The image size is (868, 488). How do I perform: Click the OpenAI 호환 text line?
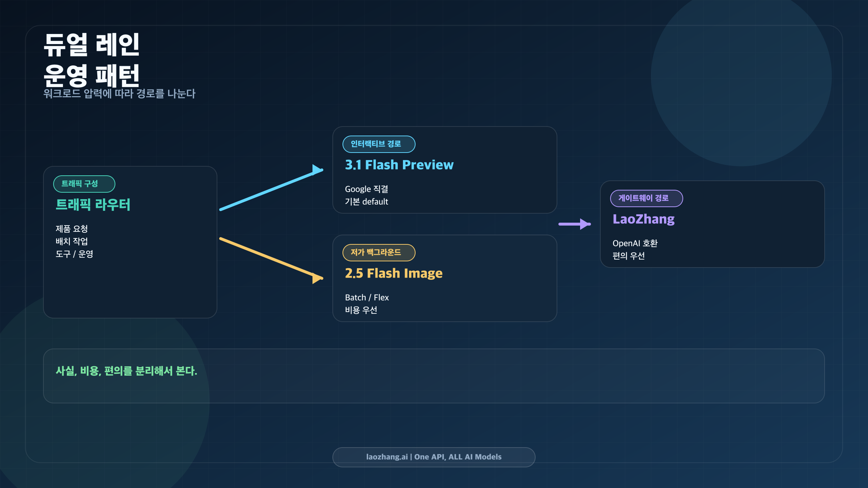pyautogui.click(x=635, y=243)
